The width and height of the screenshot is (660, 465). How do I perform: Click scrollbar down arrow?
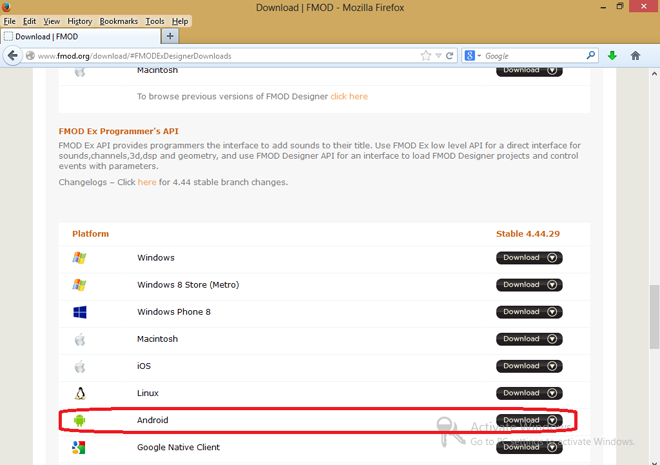654,461
